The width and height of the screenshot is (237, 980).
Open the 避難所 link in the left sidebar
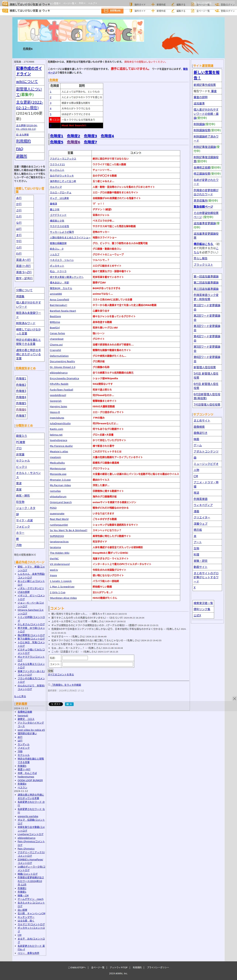(x=21, y=156)
